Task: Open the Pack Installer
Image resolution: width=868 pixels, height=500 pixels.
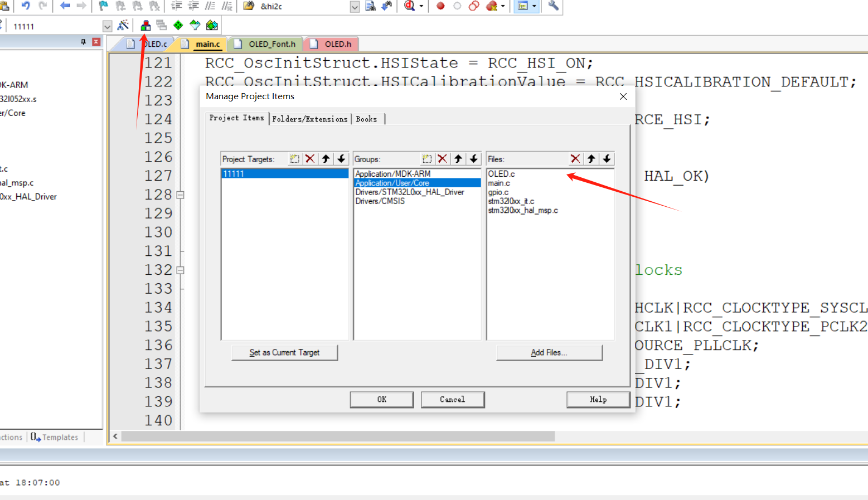Action: pos(212,25)
